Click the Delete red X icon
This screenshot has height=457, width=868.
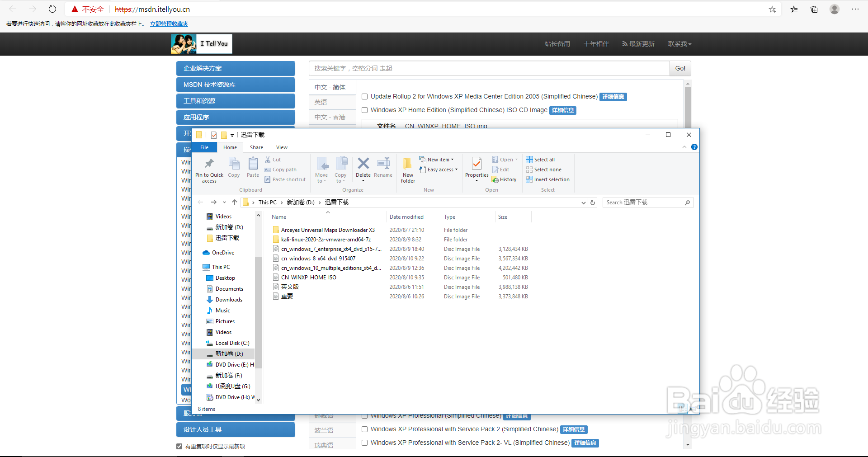coord(363,163)
